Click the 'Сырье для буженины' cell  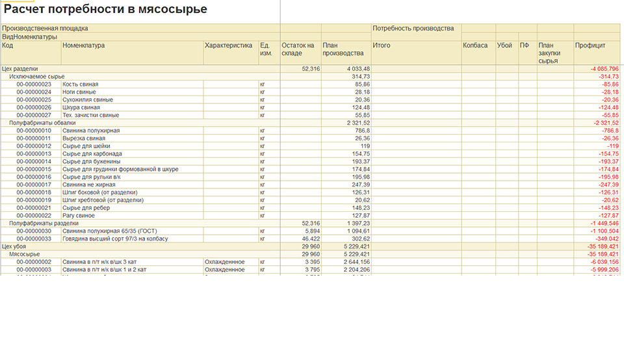coord(132,161)
